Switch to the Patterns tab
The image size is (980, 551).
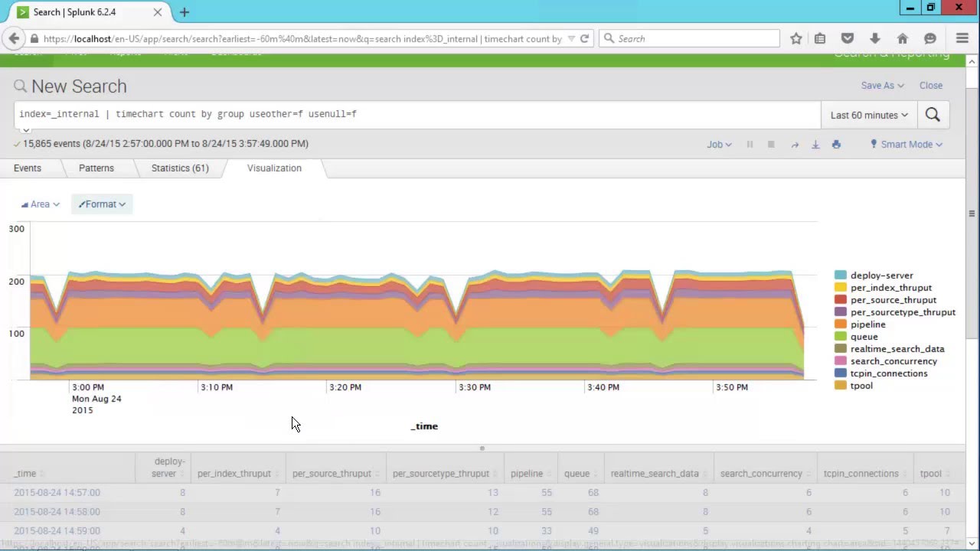coord(96,168)
